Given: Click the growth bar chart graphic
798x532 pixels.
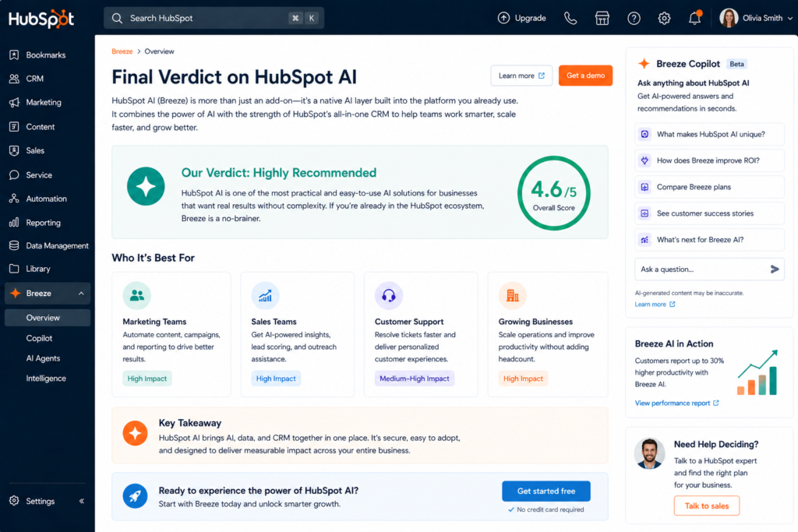Looking at the screenshot, I should [x=757, y=373].
